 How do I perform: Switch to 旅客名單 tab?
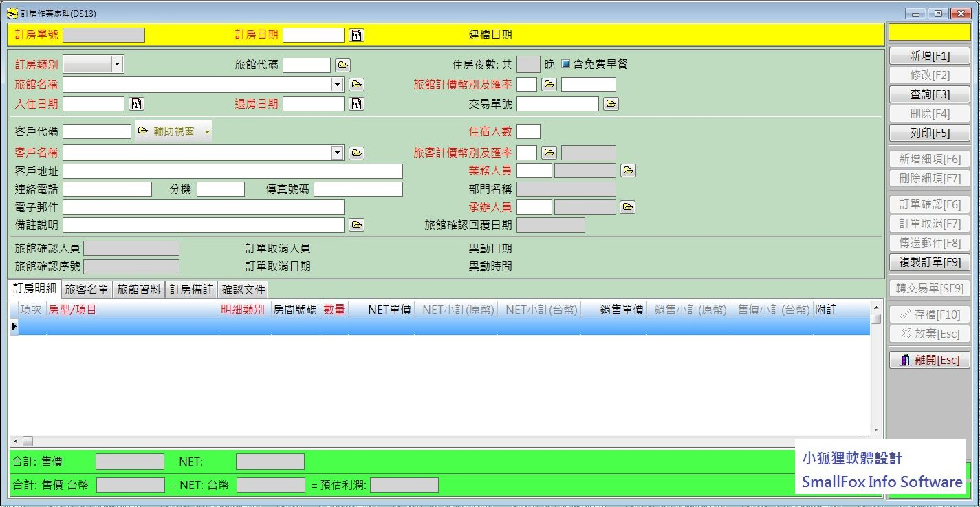click(87, 290)
